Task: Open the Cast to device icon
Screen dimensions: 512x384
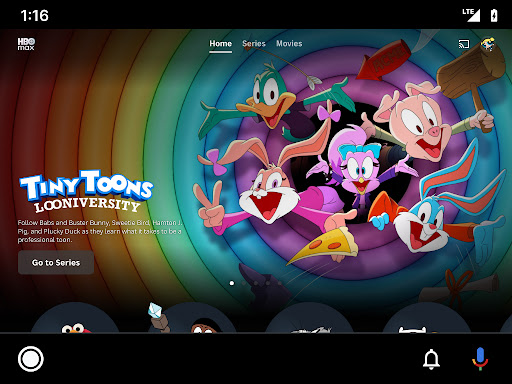Action: 464,44
